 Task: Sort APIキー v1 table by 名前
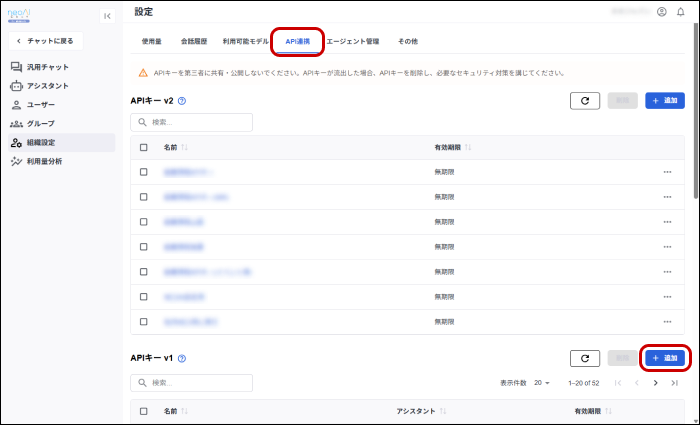coord(184,411)
